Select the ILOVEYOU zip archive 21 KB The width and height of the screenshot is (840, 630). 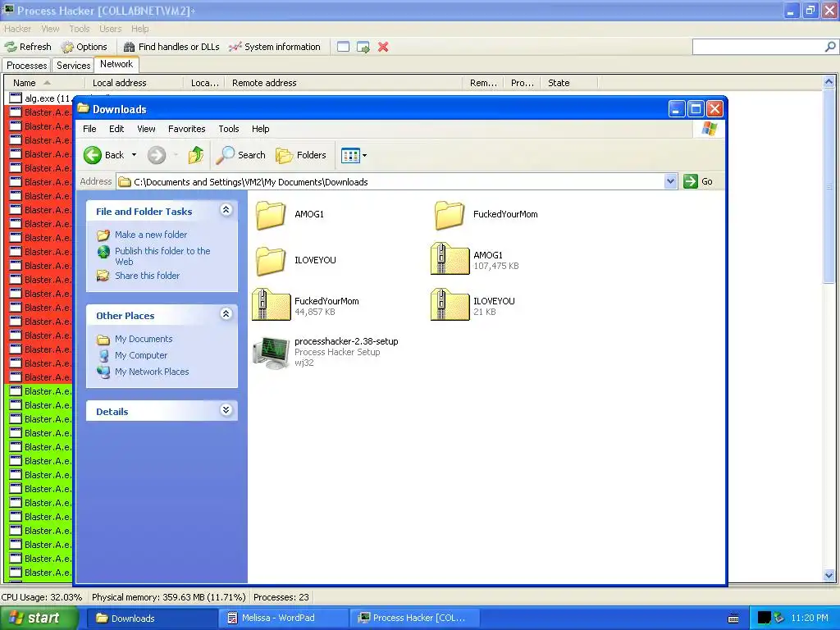click(x=450, y=305)
